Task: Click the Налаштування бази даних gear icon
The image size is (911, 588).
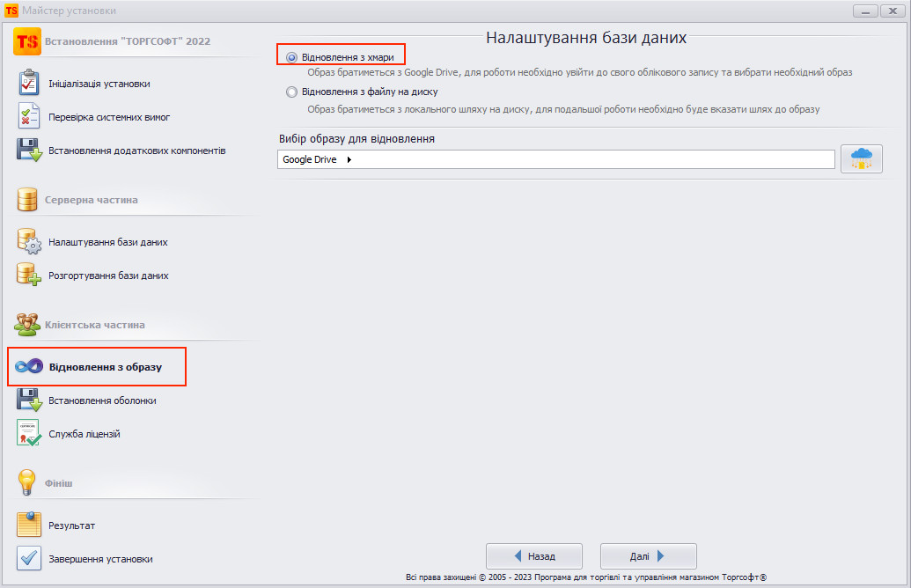Action: (29, 241)
